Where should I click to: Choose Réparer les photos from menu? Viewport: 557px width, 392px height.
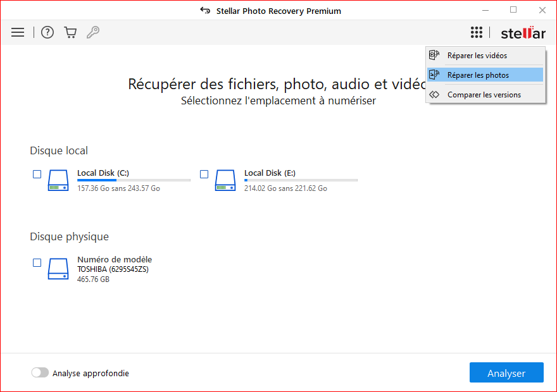pyautogui.click(x=478, y=75)
